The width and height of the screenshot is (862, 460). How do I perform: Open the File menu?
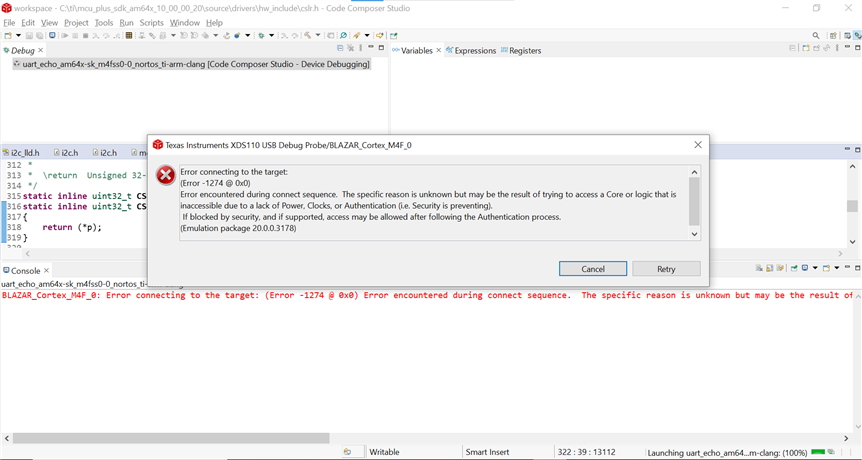(9, 23)
